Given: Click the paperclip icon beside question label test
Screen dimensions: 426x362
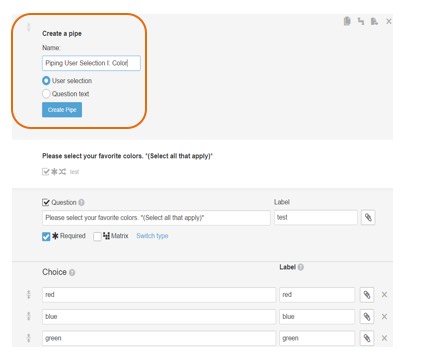Looking at the screenshot, I should point(368,218).
